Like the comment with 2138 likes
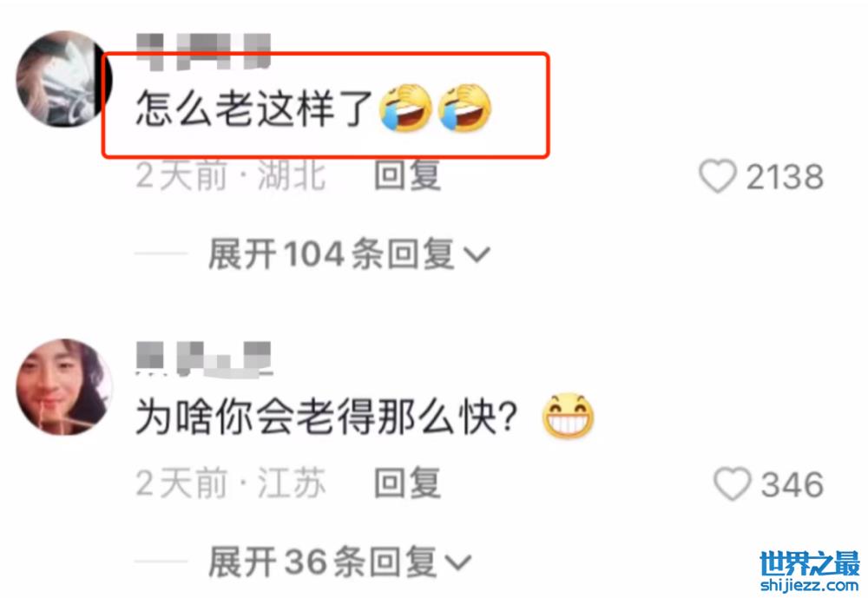Image resolution: width=868 pixels, height=598 pixels. point(718,176)
